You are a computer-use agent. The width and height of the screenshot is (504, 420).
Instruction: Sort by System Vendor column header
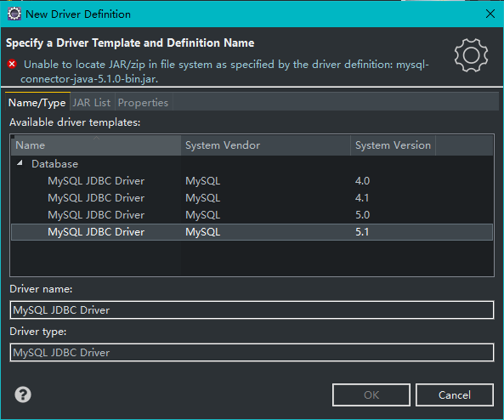pyautogui.click(x=265, y=145)
